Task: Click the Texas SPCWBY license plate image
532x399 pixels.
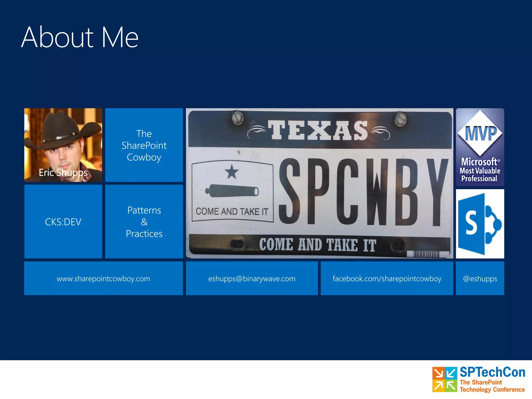Action: 320,183
